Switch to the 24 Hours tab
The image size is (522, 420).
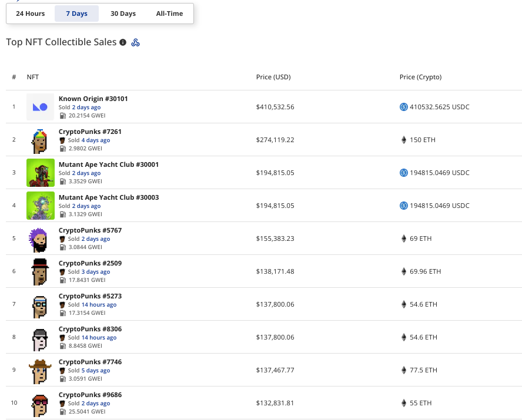point(31,14)
